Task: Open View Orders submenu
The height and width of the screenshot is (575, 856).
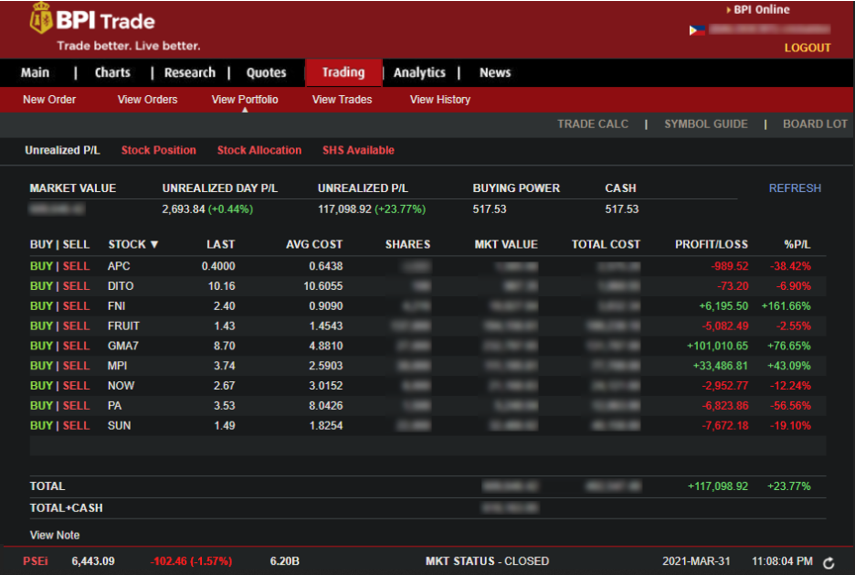Action: click(147, 99)
